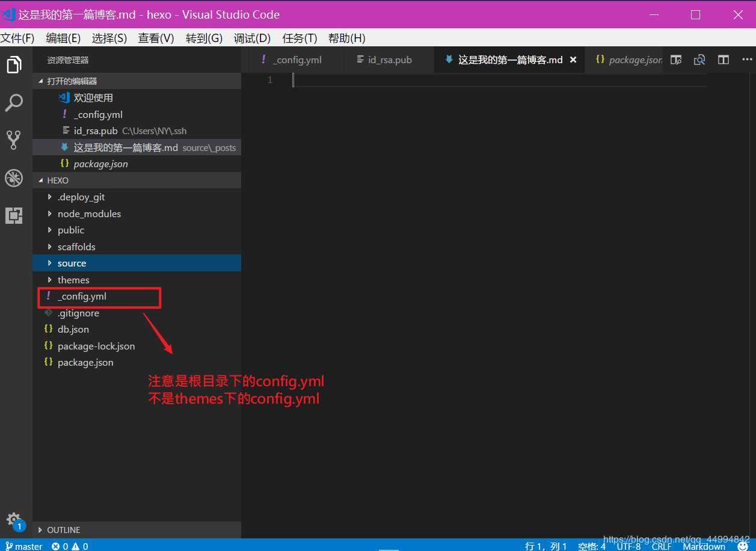The image size is (756, 551).
Task: Open the Debug view icon
Action: [14, 178]
